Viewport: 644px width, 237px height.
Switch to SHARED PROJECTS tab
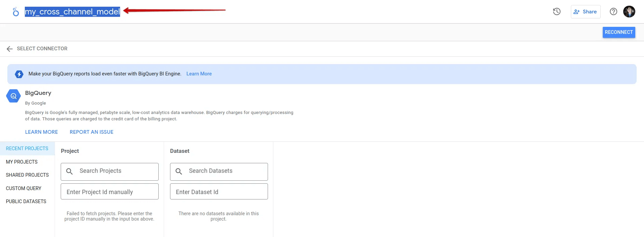[x=27, y=175]
